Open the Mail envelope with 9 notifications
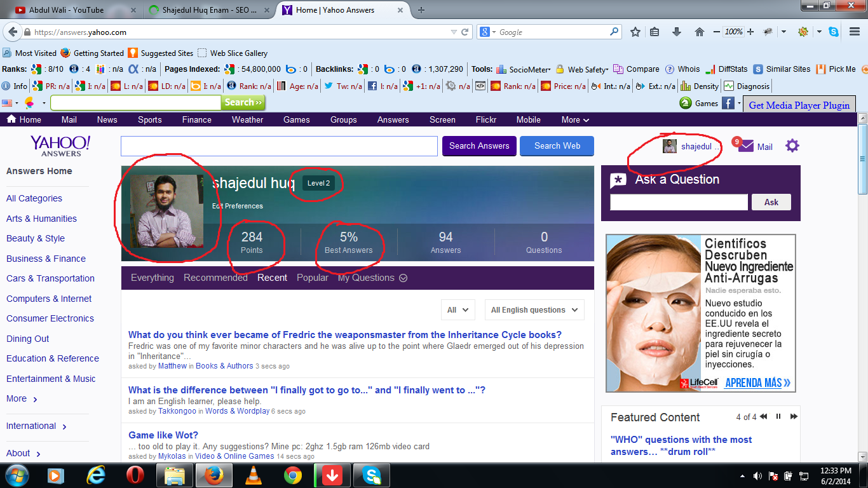The width and height of the screenshot is (868, 488). point(745,146)
